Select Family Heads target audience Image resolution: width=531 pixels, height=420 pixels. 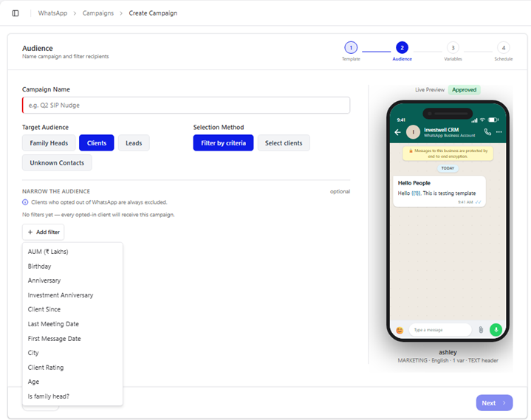49,142
